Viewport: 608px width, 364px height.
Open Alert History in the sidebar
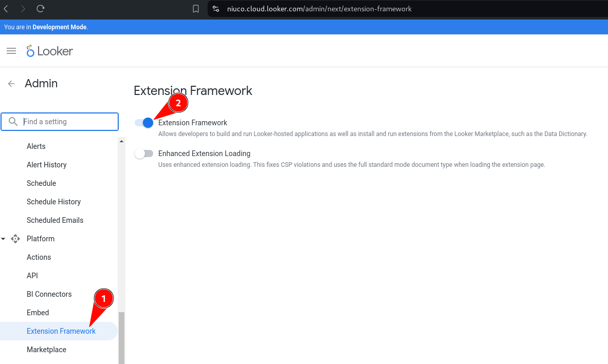pos(47,165)
